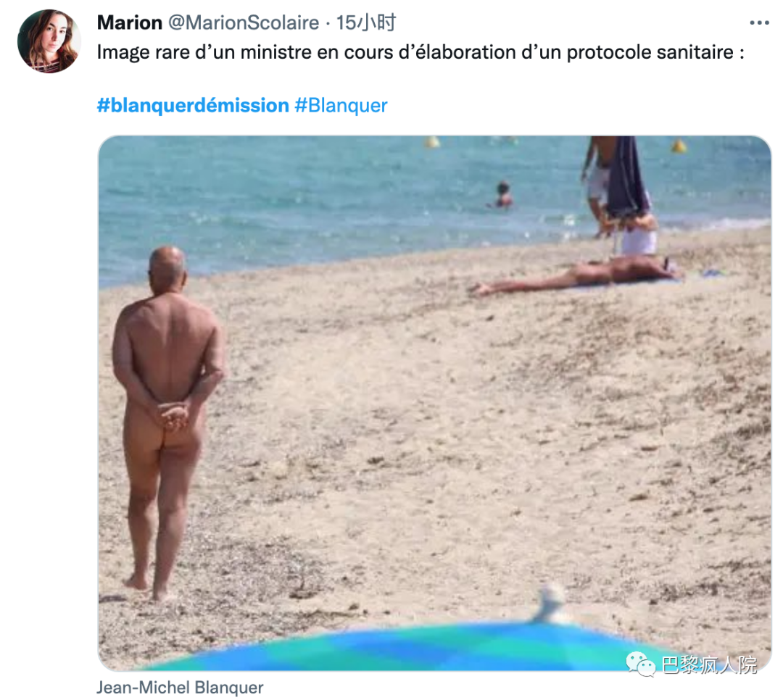Click the 巴黎疯人院 watermark text
The height and width of the screenshot is (700, 783).
coord(709,664)
